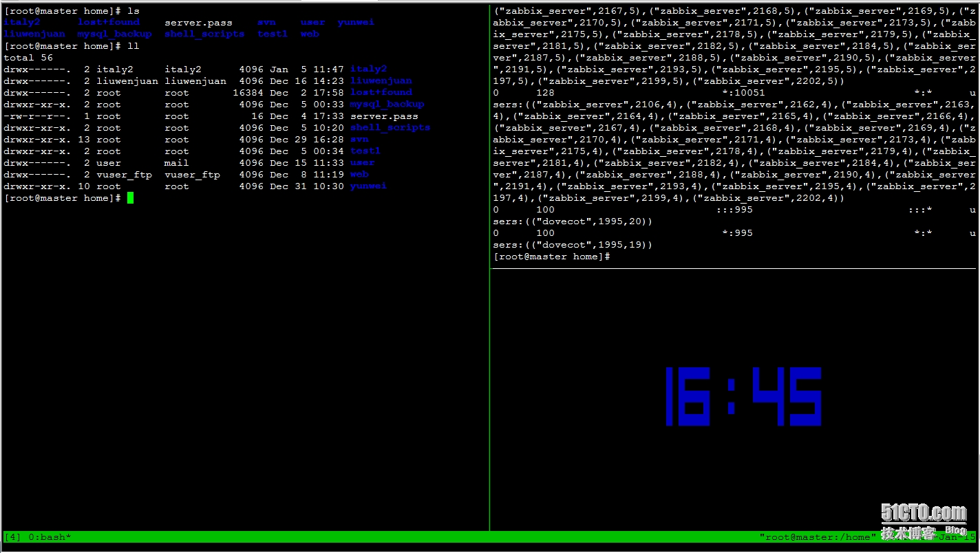Click the "Jan 5 11:47" date on italy2 row
Screen dimensions: 980x553
pos(306,69)
